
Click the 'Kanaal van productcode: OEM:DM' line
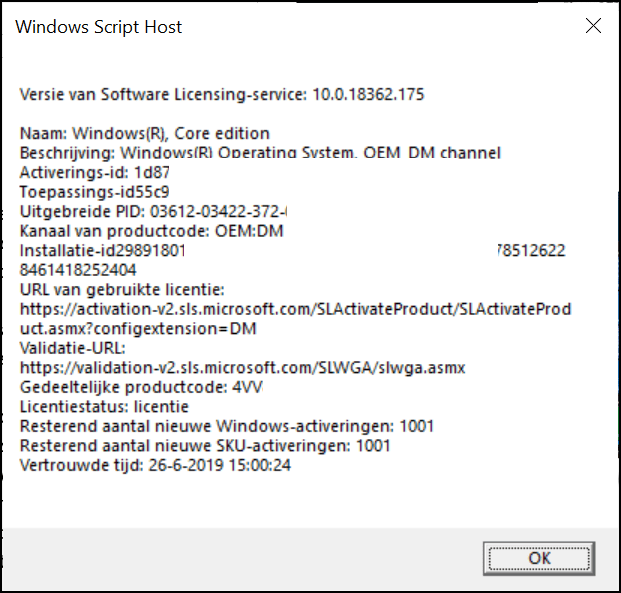(x=151, y=231)
